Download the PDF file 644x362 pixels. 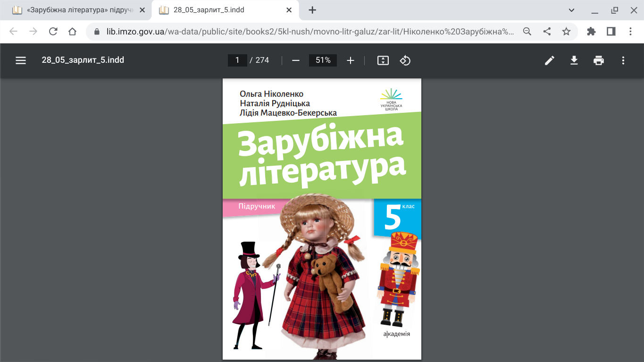click(x=574, y=60)
